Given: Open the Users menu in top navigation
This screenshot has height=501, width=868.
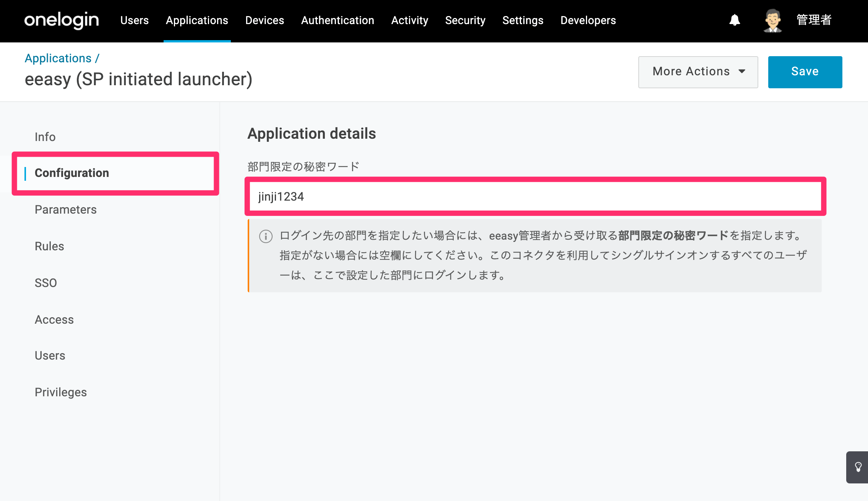Looking at the screenshot, I should coord(134,20).
